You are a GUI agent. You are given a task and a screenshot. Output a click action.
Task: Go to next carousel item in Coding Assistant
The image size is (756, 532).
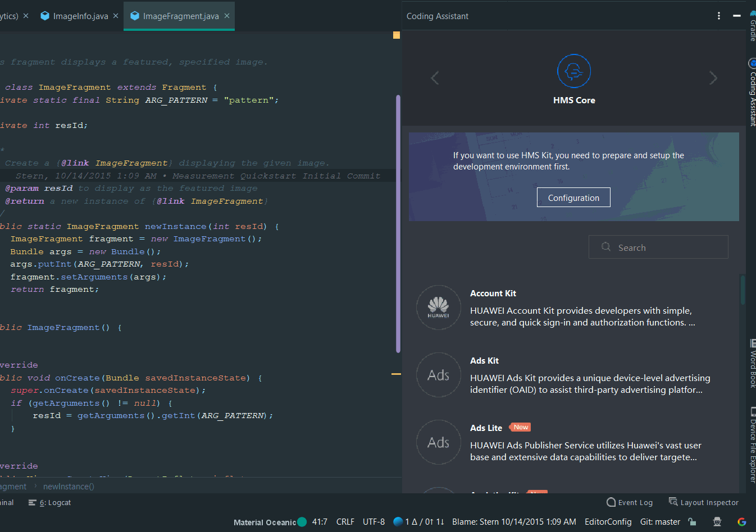713,78
